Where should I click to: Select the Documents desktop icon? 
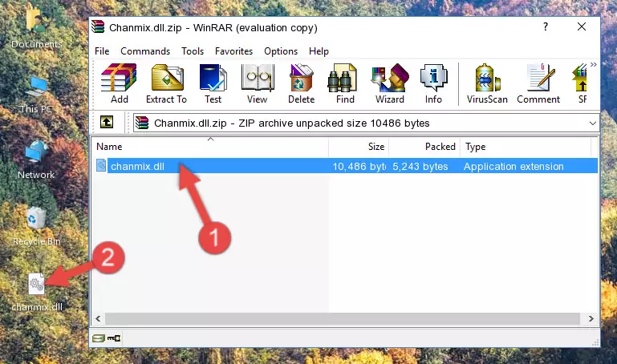click(x=36, y=28)
